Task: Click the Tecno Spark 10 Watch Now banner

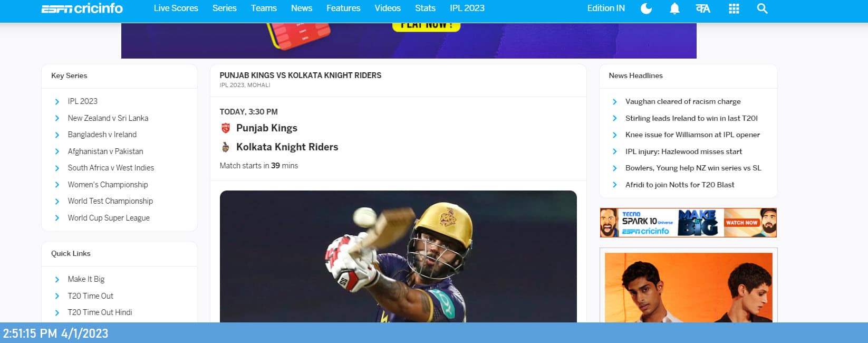Action: pyautogui.click(x=688, y=222)
